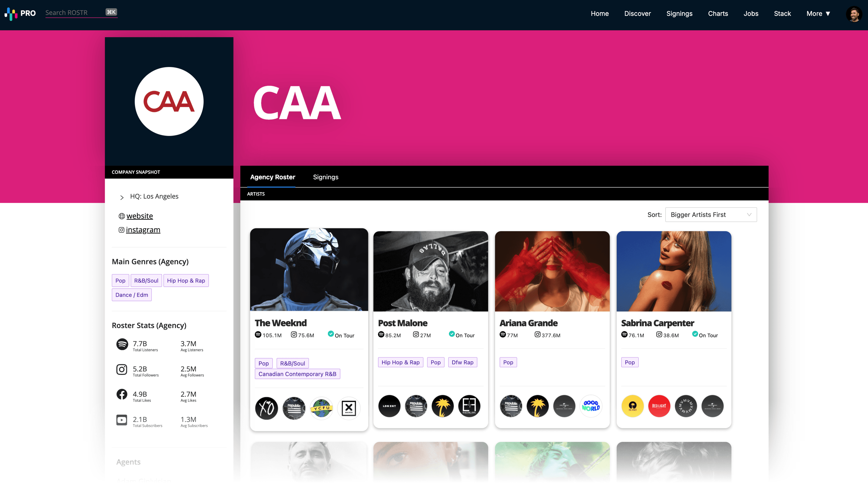Click the Red Light icon under Sabrina Carpenter
This screenshot has height=483, width=868.
tap(659, 406)
